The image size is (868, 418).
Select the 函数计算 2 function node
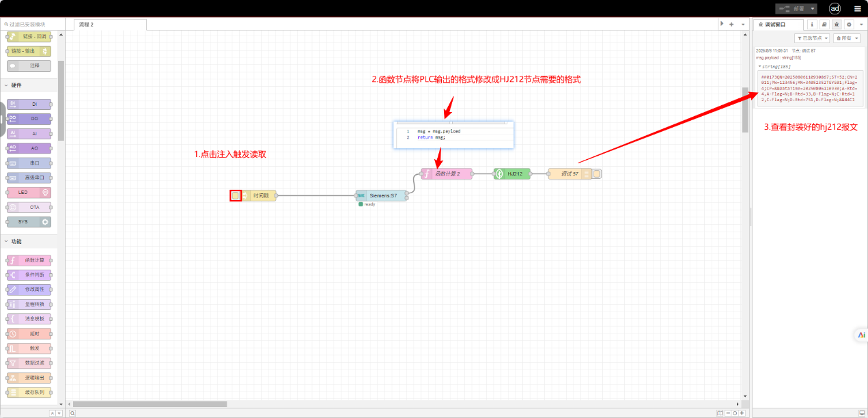coord(448,174)
